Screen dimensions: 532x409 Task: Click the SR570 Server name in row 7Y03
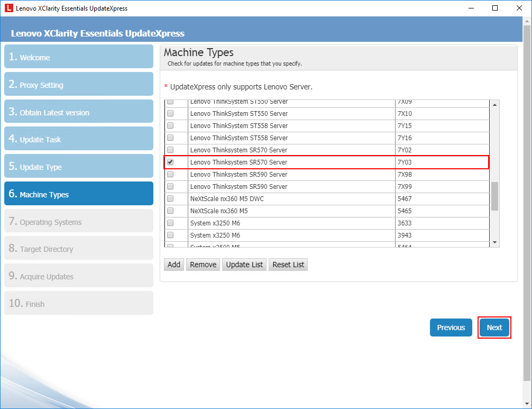239,162
